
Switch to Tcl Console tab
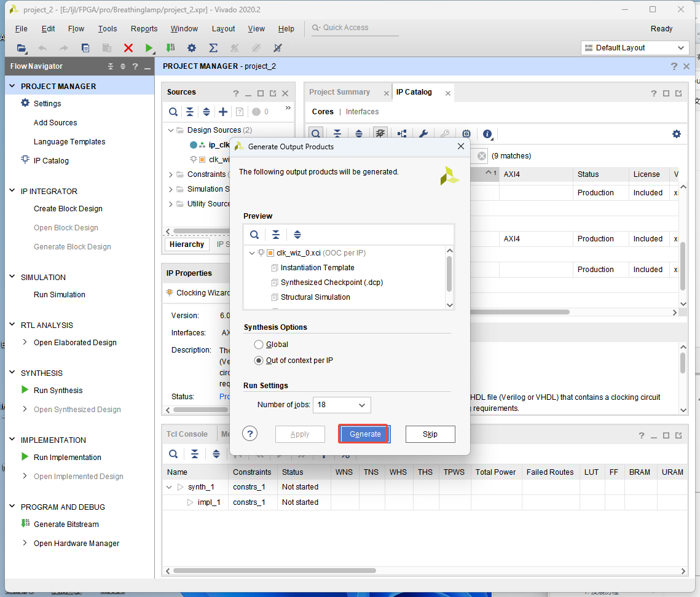(187, 434)
